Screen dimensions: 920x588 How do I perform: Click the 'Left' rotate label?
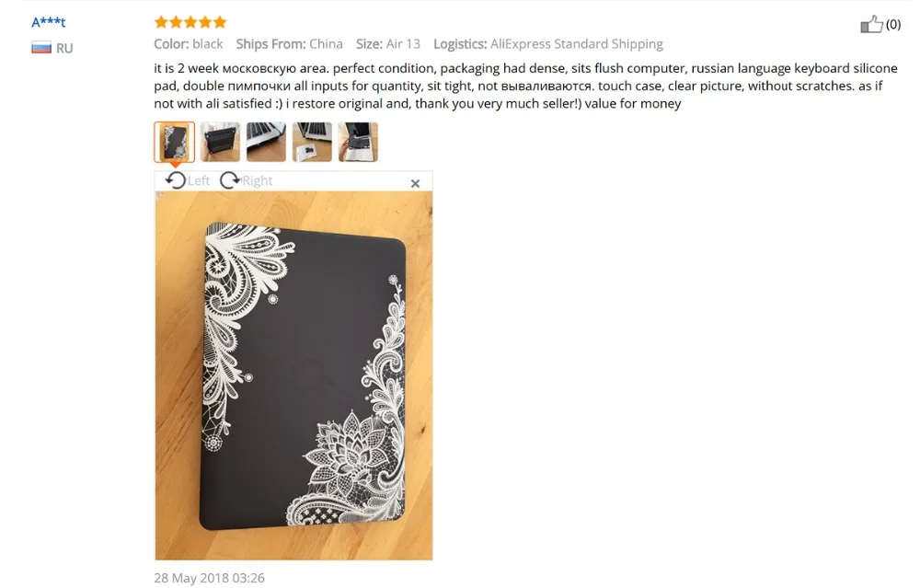point(199,180)
